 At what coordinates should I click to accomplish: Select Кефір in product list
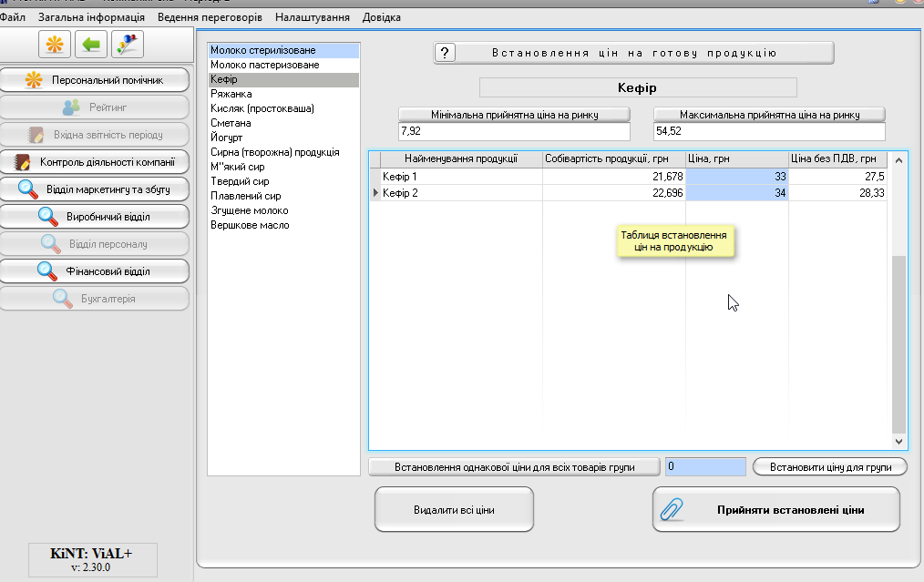tap(283, 79)
